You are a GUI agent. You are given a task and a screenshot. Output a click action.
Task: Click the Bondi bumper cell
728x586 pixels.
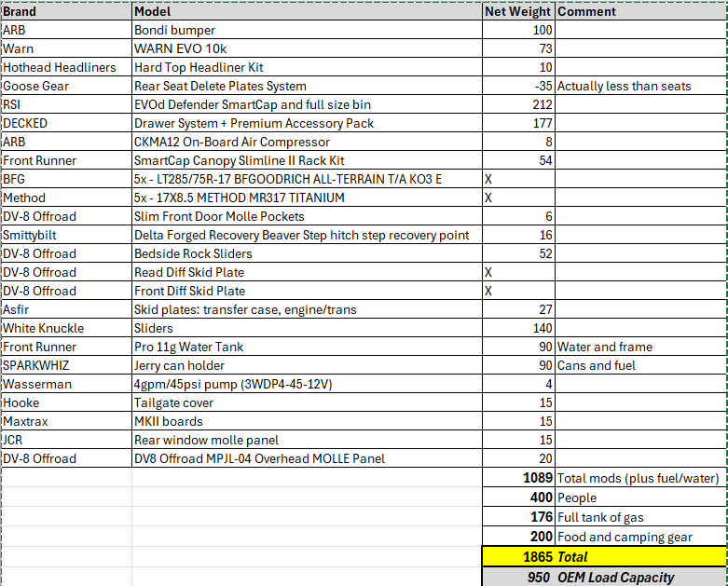(x=307, y=30)
